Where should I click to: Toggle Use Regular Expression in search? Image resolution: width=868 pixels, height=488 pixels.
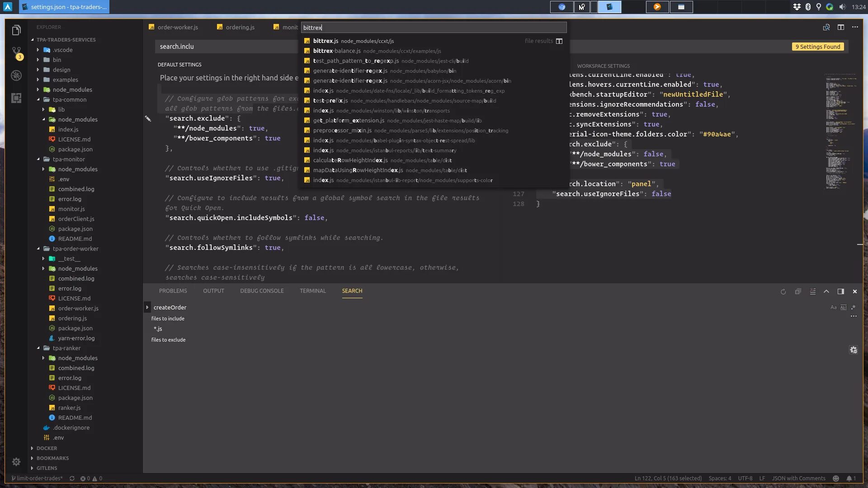pos(853,307)
